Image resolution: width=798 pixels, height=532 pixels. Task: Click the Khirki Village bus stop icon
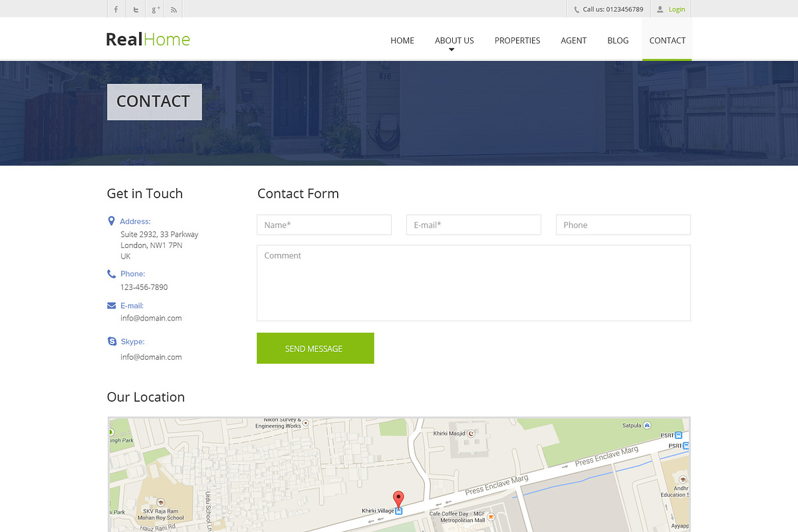tap(399, 511)
